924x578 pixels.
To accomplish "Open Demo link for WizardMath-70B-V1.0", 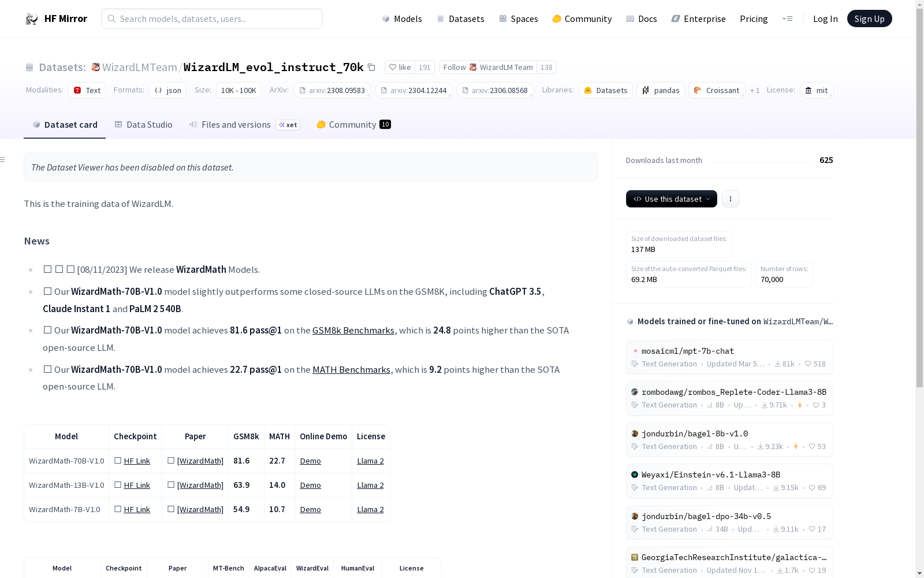I will [x=311, y=461].
